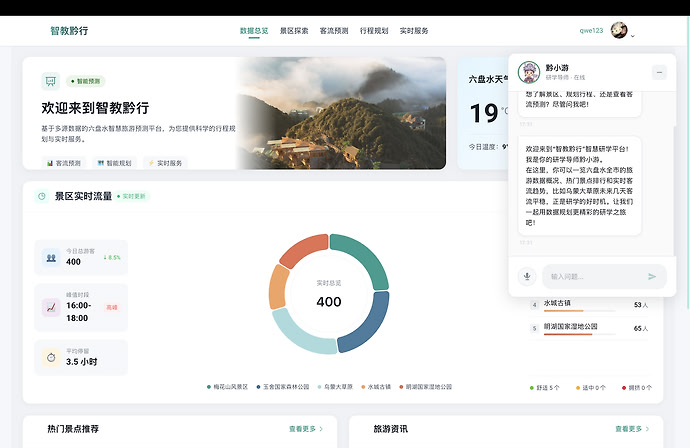Screen dimensions: 690x448
Task: Click 水城古镇 in the ranking list
Action: click(x=557, y=303)
